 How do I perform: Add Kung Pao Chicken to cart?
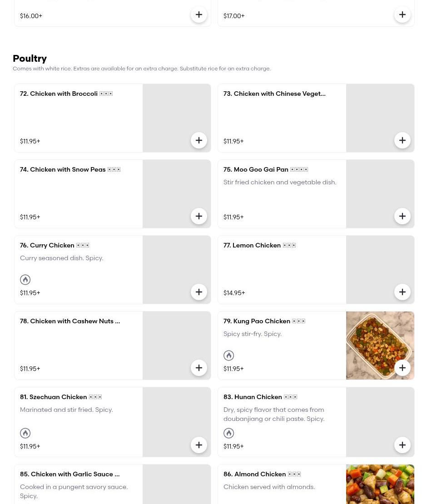point(402,368)
